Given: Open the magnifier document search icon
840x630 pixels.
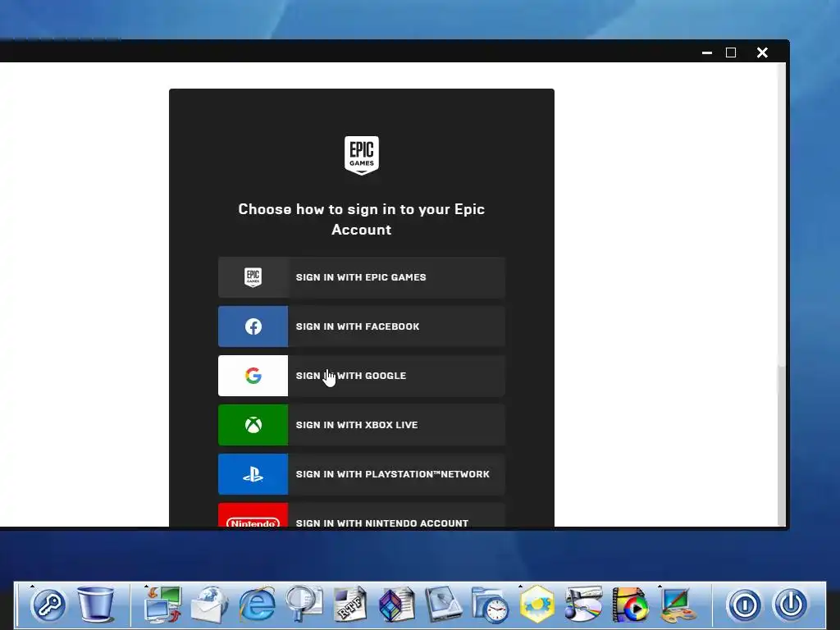Looking at the screenshot, I should pyautogui.click(x=304, y=604).
